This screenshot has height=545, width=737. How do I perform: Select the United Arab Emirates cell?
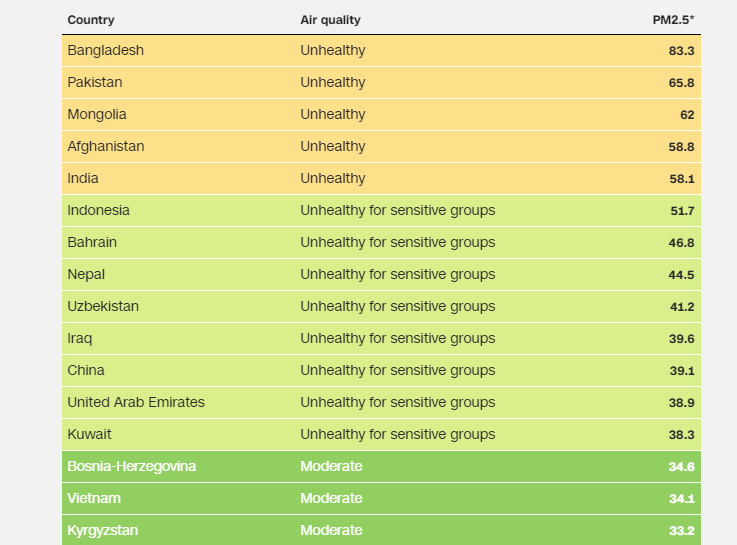click(x=136, y=402)
